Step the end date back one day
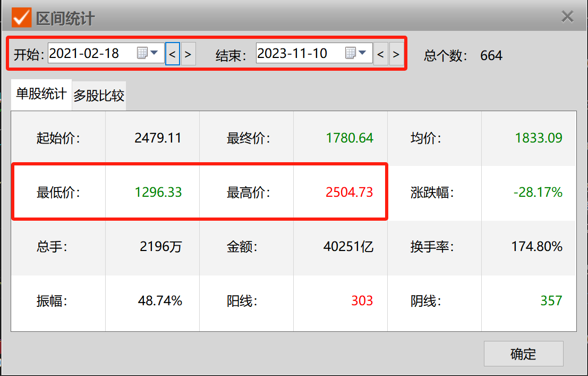The image size is (588, 376). [x=381, y=54]
